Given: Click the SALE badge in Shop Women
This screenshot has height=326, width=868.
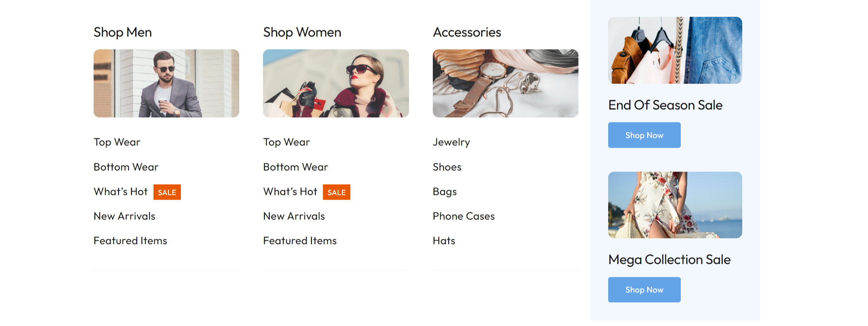Looking at the screenshot, I should 336,192.
